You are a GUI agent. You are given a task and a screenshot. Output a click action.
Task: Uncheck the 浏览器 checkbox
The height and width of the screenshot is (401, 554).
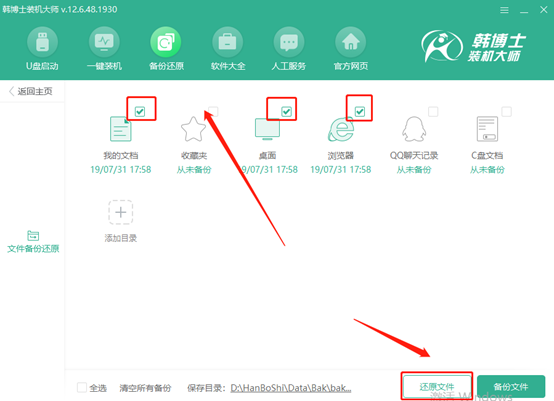360,112
